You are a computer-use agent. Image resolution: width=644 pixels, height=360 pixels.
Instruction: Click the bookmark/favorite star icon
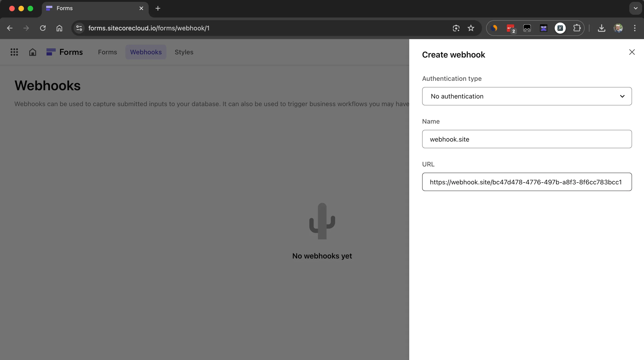pos(471,28)
